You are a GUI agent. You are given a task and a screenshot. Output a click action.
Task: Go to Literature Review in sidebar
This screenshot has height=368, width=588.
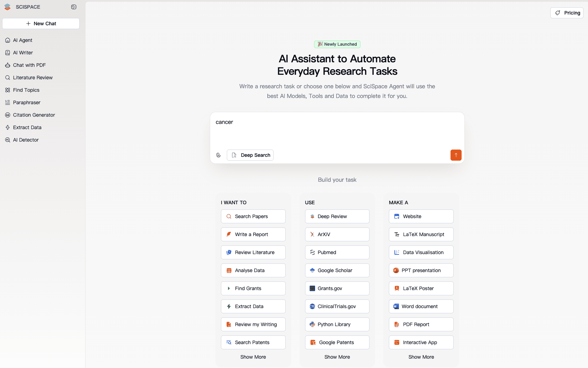coord(33,78)
